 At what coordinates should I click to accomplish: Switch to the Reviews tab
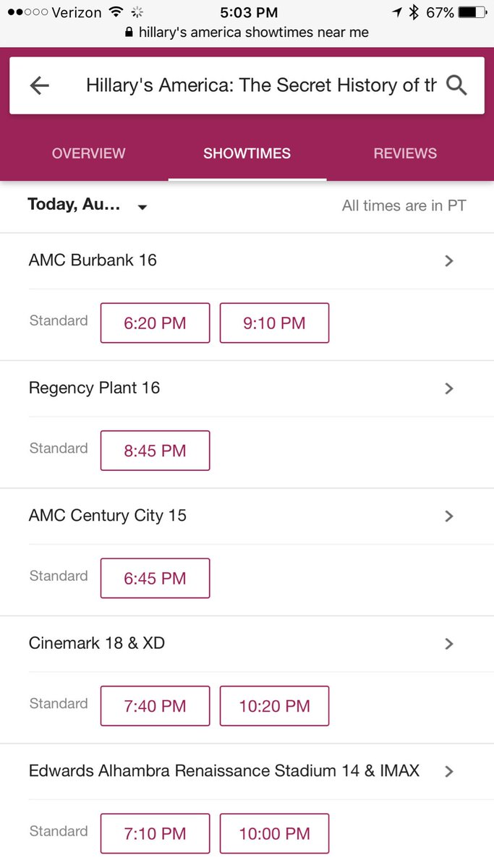point(405,153)
